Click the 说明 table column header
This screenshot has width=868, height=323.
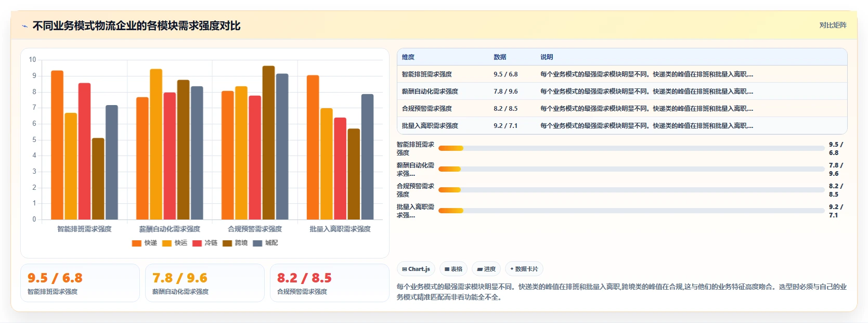[547, 57]
